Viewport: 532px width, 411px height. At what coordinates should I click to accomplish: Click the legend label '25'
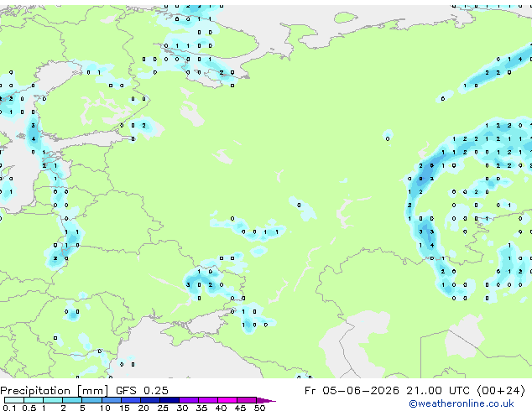[x=163, y=408]
